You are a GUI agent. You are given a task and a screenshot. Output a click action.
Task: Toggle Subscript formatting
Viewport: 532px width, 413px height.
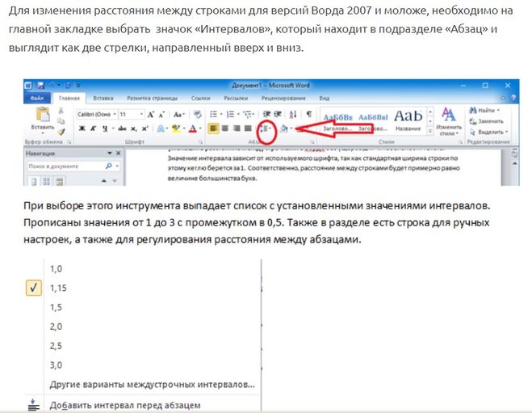click(134, 129)
